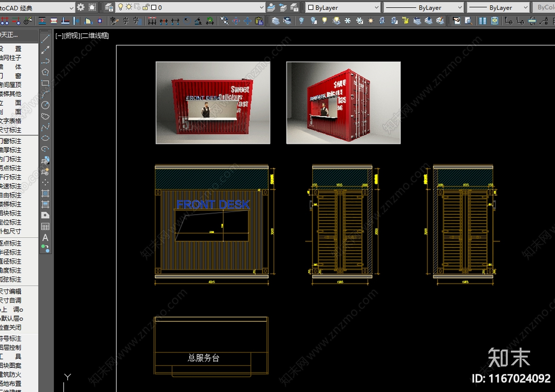Open the 尺寸标注 menu item
The width and height of the screenshot is (555, 392).
coord(11,130)
